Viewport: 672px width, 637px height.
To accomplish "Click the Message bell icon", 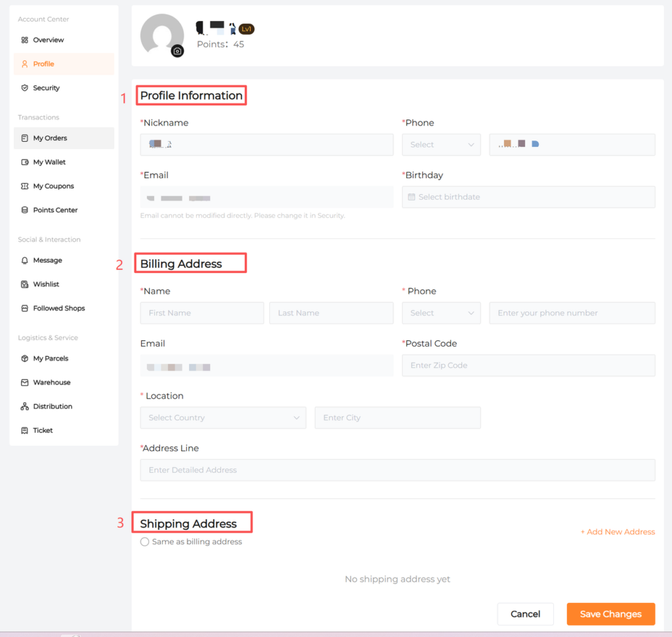I will (25, 261).
